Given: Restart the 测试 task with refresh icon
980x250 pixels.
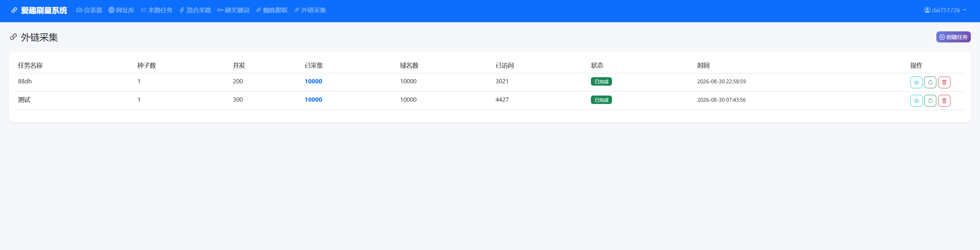Looking at the screenshot, I should click(x=930, y=101).
